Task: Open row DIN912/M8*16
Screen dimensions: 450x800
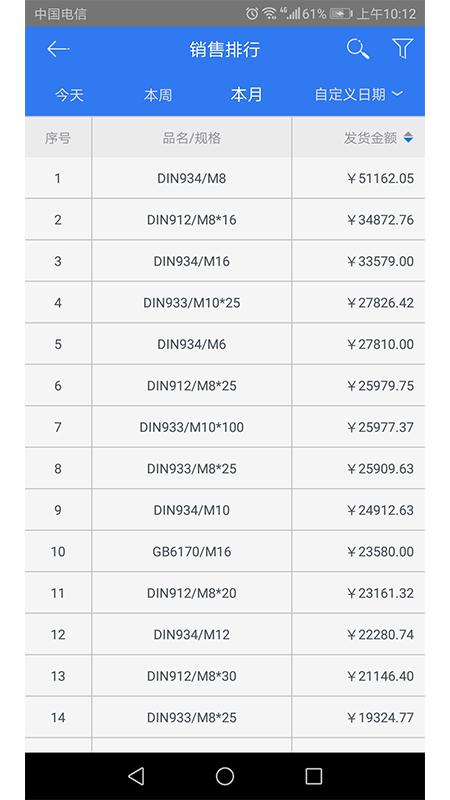Action: (225, 219)
